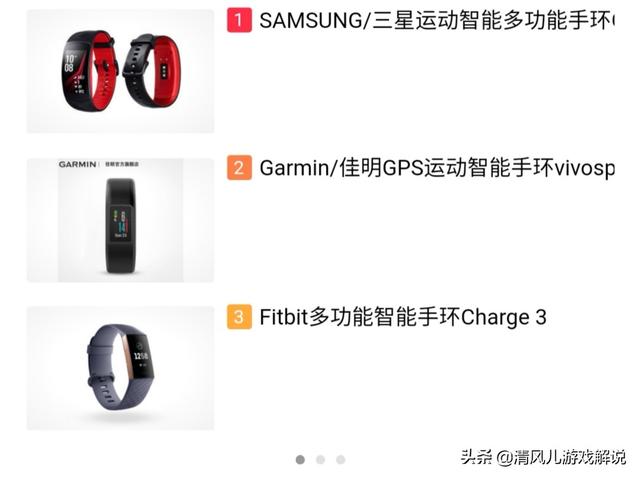The width and height of the screenshot is (640, 479).
Task: Click the GARMIN logo in second image
Action: pyautogui.click(x=77, y=164)
